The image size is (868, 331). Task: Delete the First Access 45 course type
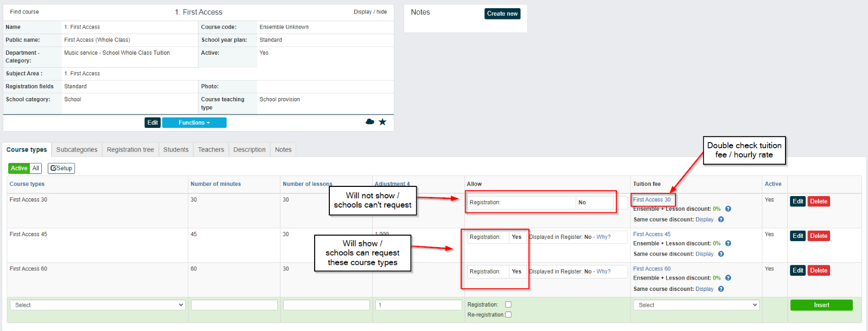(x=819, y=236)
